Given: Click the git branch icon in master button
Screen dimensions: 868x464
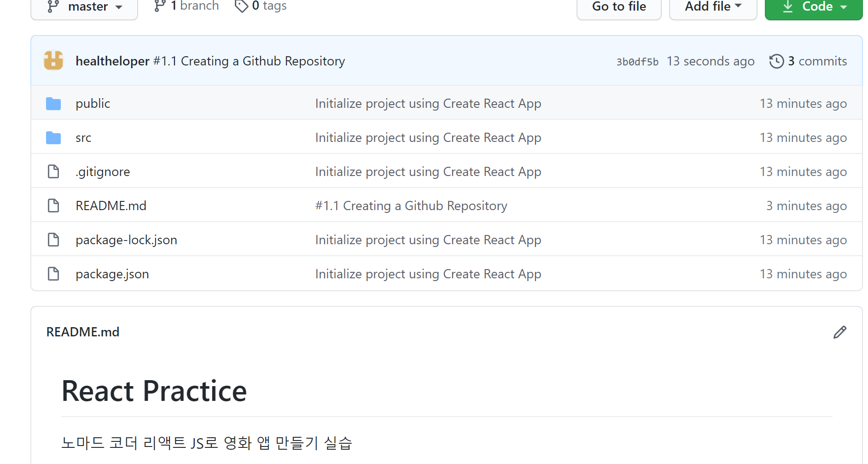Looking at the screenshot, I should tap(53, 6).
